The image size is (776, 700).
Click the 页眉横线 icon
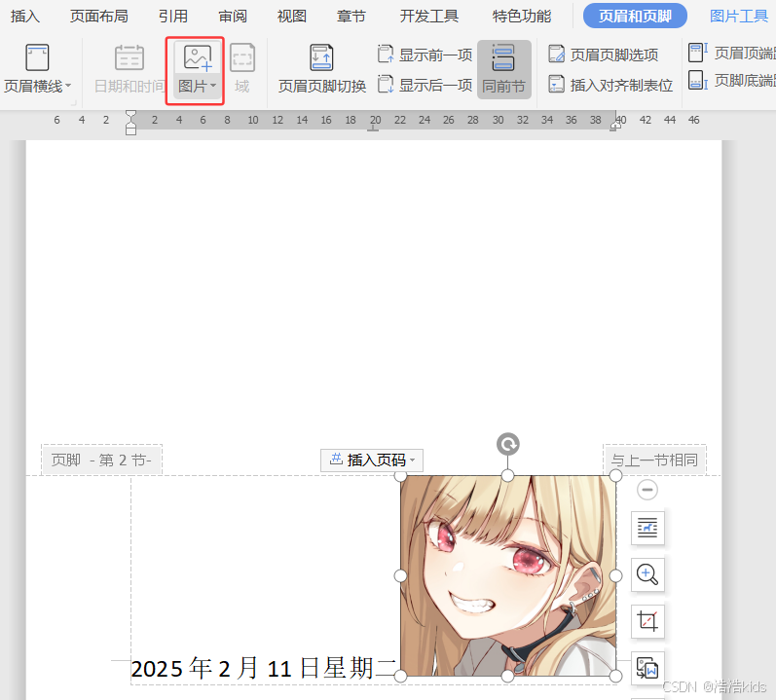tap(37, 57)
